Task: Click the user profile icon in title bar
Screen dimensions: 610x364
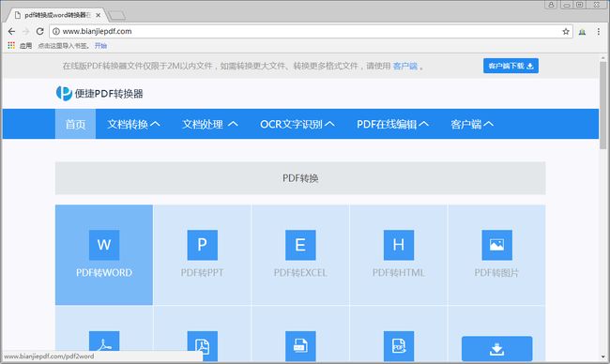Action: coord(551,5)
